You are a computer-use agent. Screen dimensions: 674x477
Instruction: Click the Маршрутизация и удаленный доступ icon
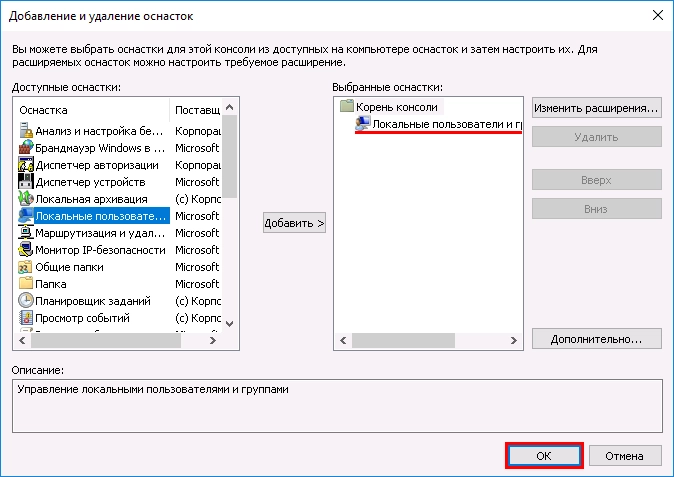pyautogui.click(x=26, y=233)
